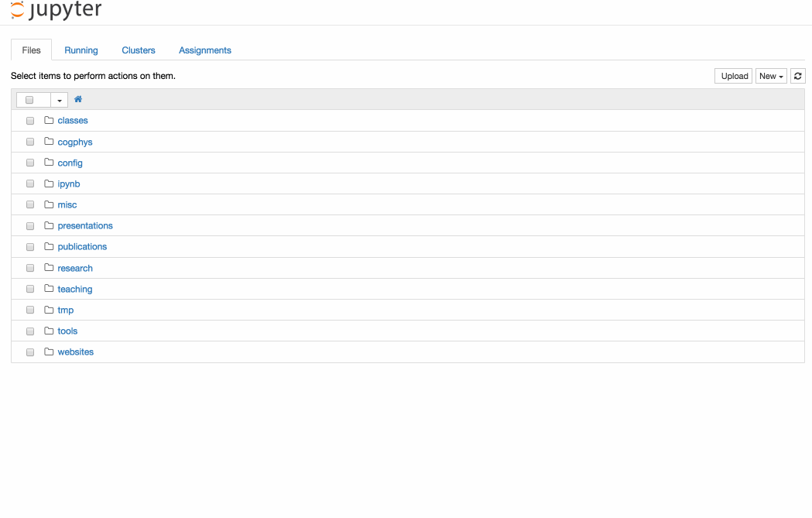Click the cogphys folder icon
Viewport: 812px width, 518px height.
coord(49,142)
